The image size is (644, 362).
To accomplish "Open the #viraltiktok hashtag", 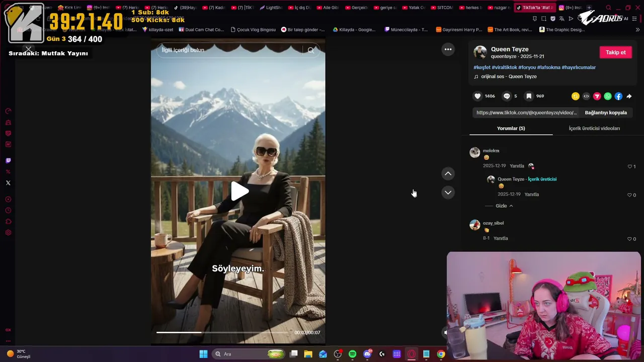I will 504,67.
